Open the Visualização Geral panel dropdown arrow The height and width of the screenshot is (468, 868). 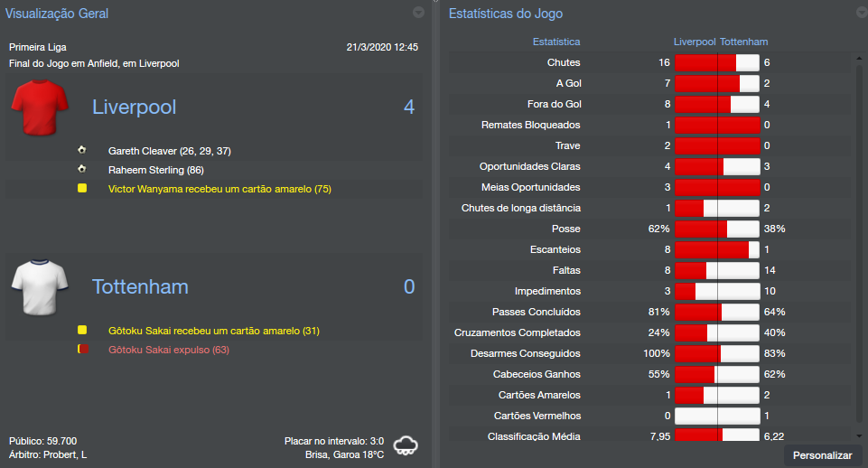[418, 13]
